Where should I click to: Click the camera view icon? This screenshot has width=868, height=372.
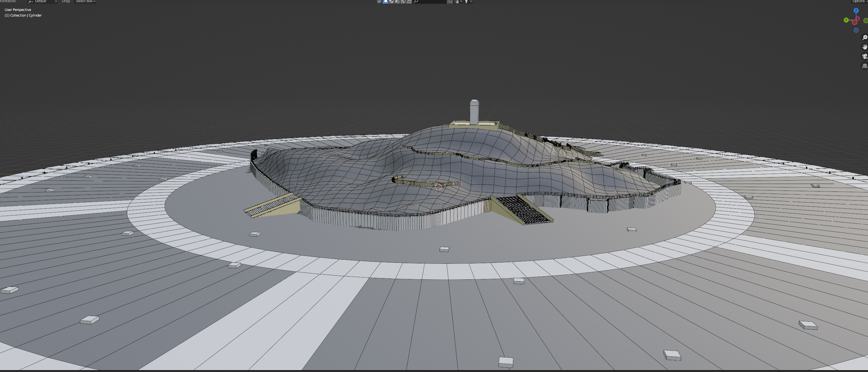pyautogui.click(x=865, y=56)
